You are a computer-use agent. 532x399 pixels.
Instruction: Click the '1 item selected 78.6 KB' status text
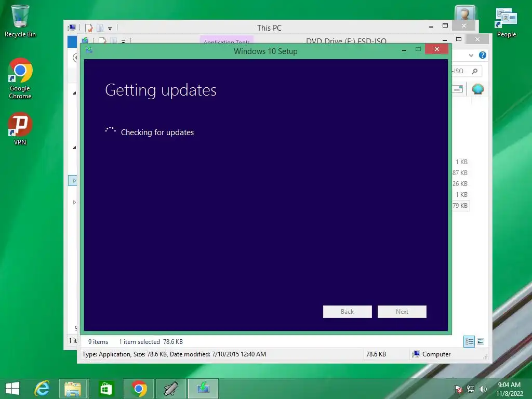pos(151,342)
